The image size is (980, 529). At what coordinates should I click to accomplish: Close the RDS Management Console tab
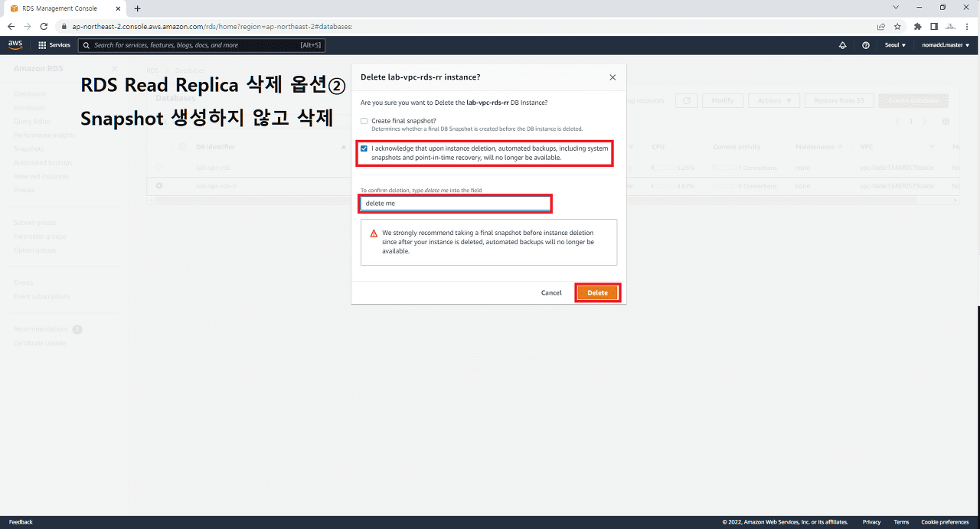pyautogui.click(x=116, y=8)
